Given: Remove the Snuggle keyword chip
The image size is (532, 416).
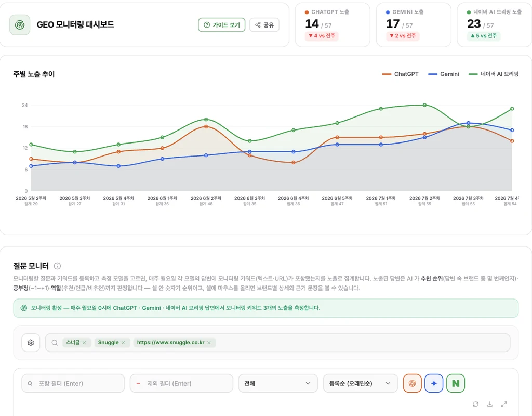Looking at the screenshot, I should (x=123, y=343).
